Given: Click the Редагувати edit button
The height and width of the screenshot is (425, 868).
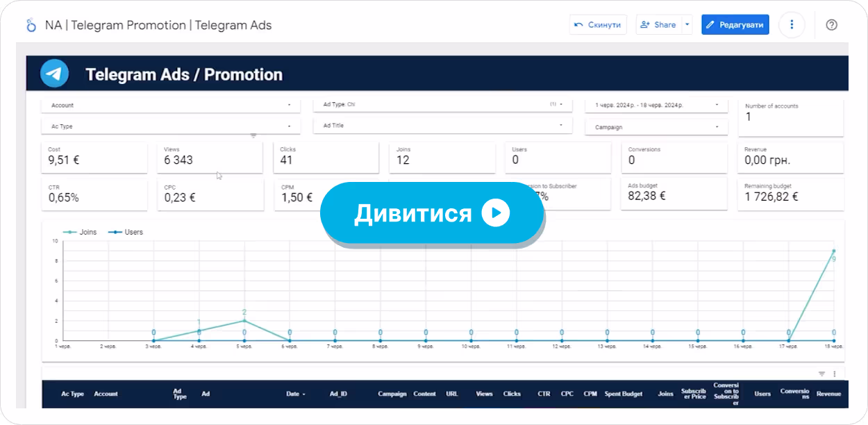Looking at the screenshot, I should pos(735,24).
